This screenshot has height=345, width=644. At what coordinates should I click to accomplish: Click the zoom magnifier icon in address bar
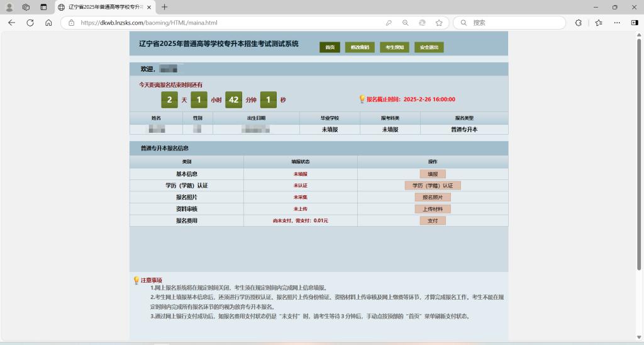pyautogui.click(x=406, y=23)
